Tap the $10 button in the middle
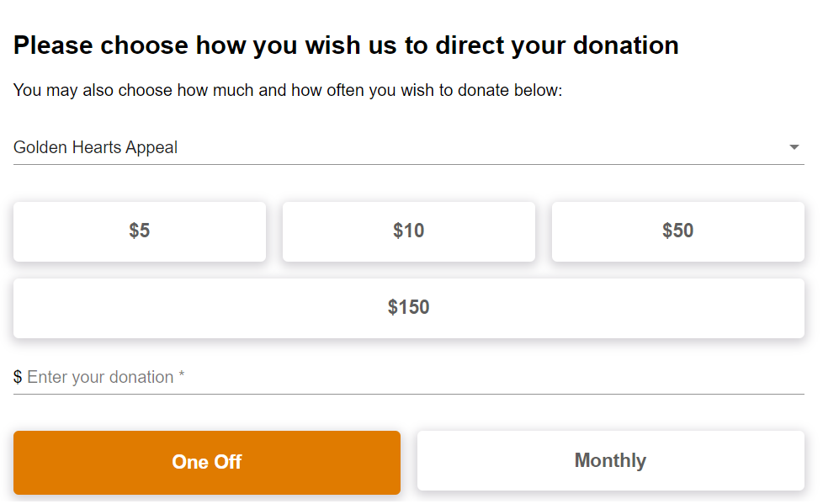Screen dimensions: 823x504 pos(409,231)
